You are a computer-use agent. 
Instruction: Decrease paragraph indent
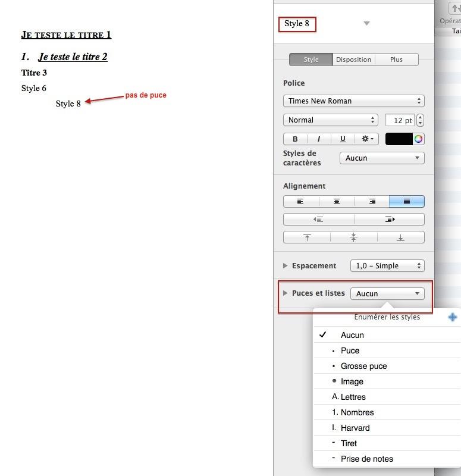point(318,220)
